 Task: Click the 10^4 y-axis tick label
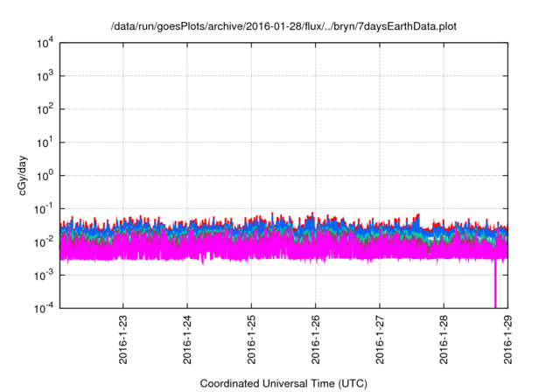[x=45, y=43]
